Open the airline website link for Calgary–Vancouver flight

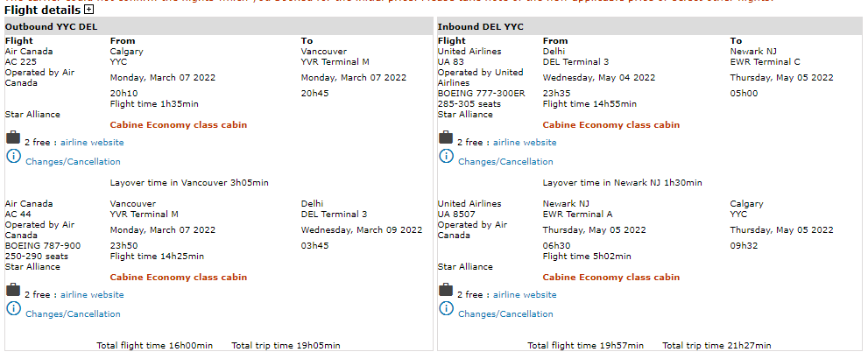92,142
